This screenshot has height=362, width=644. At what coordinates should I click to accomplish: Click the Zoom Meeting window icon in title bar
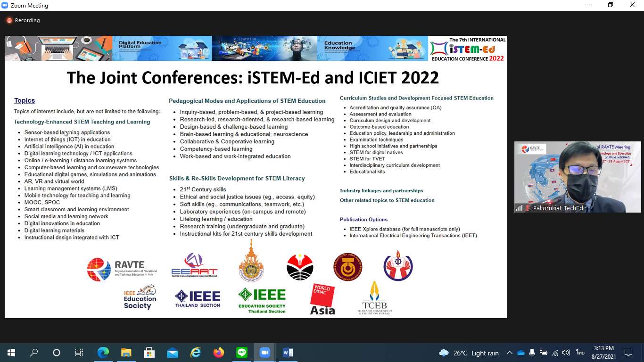click(5, 5)
